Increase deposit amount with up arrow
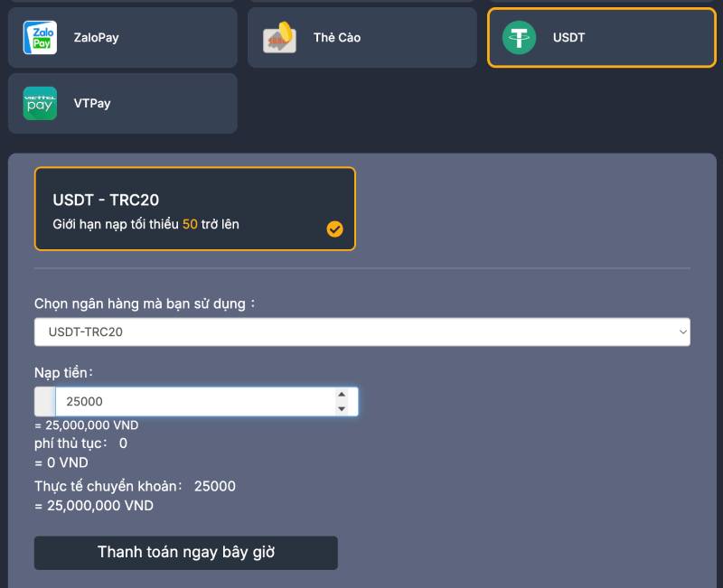This screenshot has width=723, height=588. (342, 395)
